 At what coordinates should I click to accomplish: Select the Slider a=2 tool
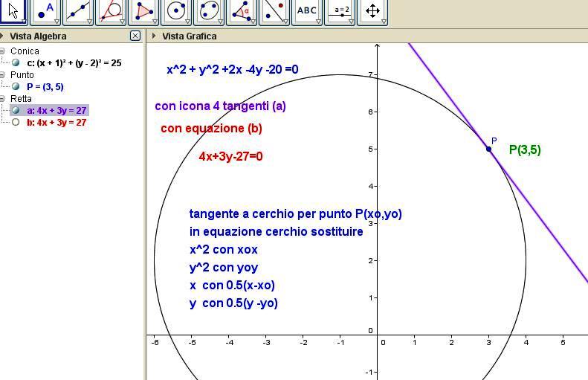[340, 11]
